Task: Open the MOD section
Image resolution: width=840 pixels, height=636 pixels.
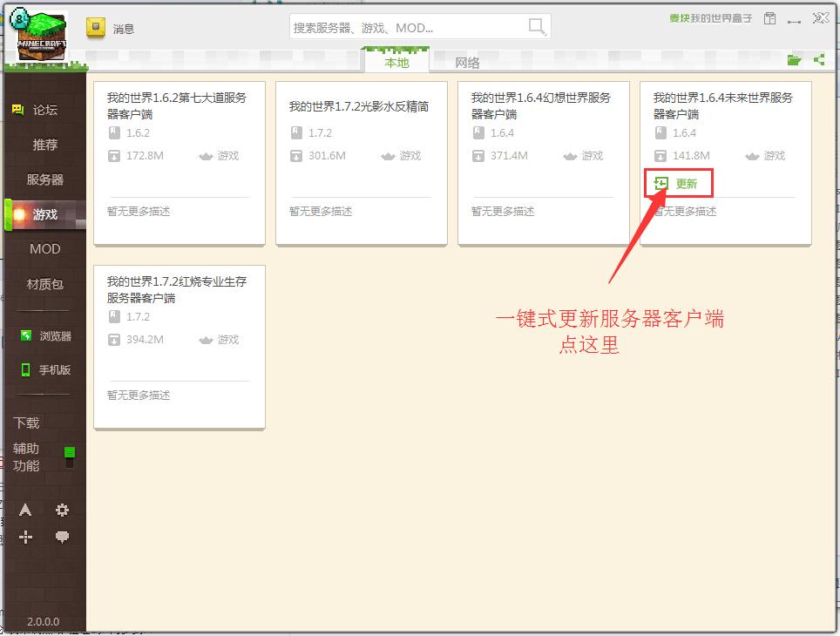Action: point(45,249)
